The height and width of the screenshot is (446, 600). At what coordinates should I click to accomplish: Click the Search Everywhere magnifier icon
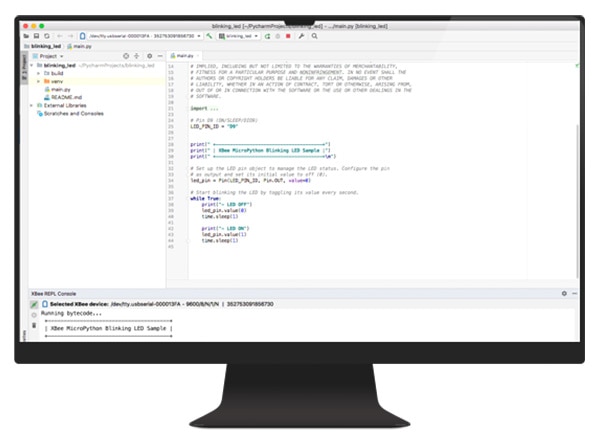314,35
